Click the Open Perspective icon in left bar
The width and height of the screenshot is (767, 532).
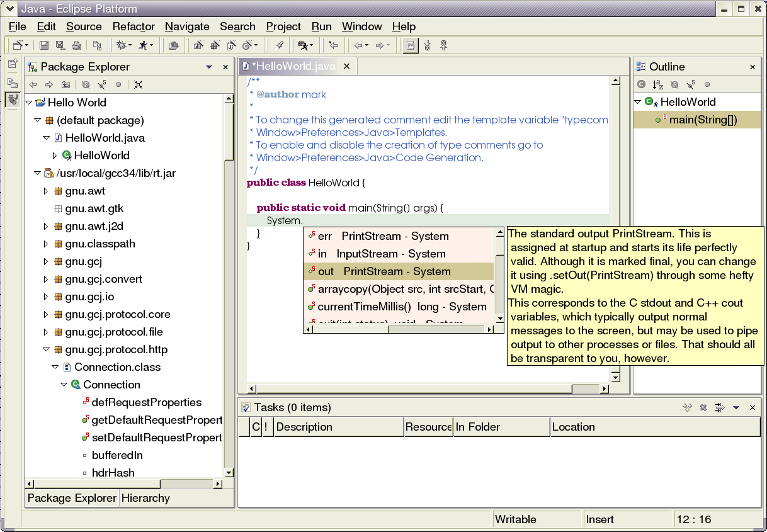pyautogui.click(x=12, y=64)
